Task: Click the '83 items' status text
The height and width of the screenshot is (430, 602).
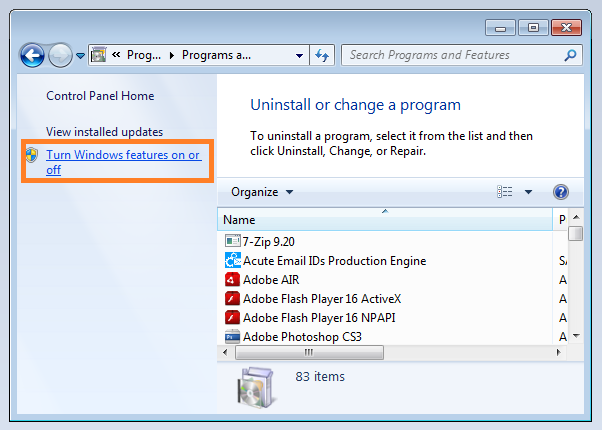Action: tap(320, 376)
